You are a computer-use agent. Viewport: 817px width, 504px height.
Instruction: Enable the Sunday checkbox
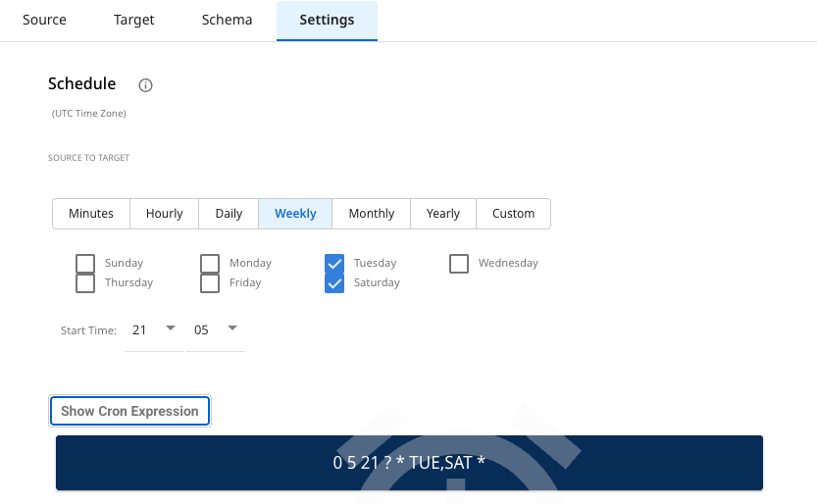click(x=86, y=263)
